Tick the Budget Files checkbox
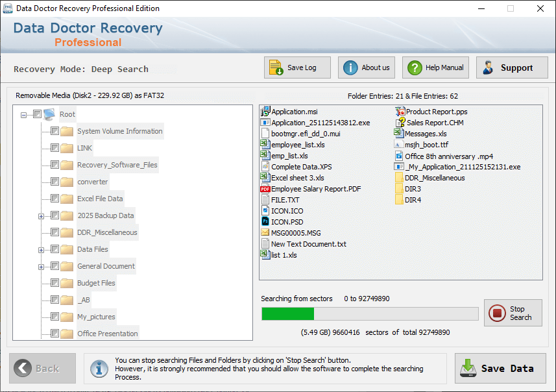The width and height of the screenshot is (556, 392). point(54,283)
